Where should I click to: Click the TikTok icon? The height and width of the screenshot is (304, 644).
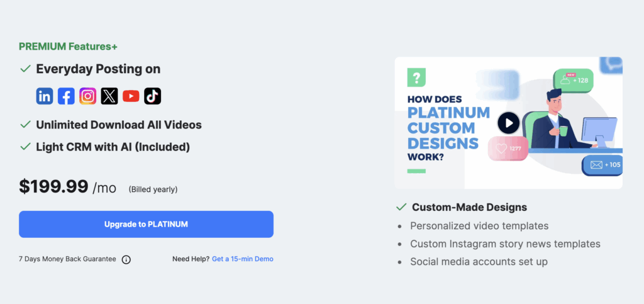pyautogui.click(x=152, y=96)
